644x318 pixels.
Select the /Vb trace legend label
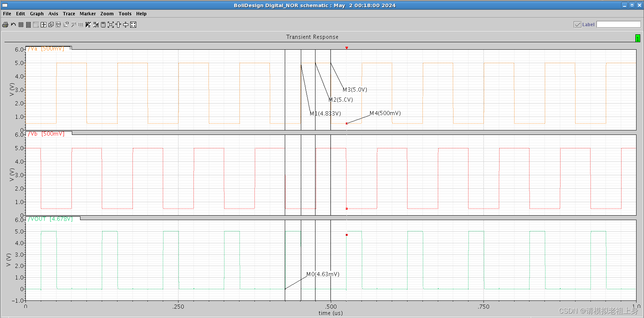click(46, 134)
